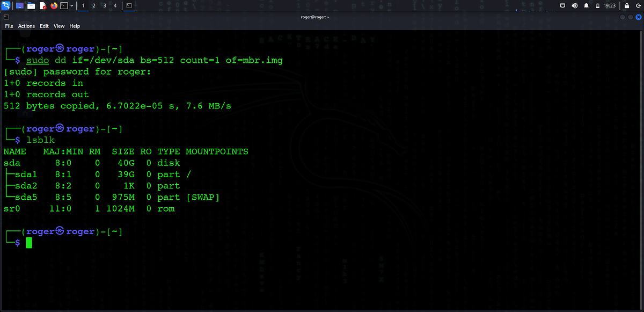Open the File menu
This screenshot has width=644, height=312.
pos(9,26)
